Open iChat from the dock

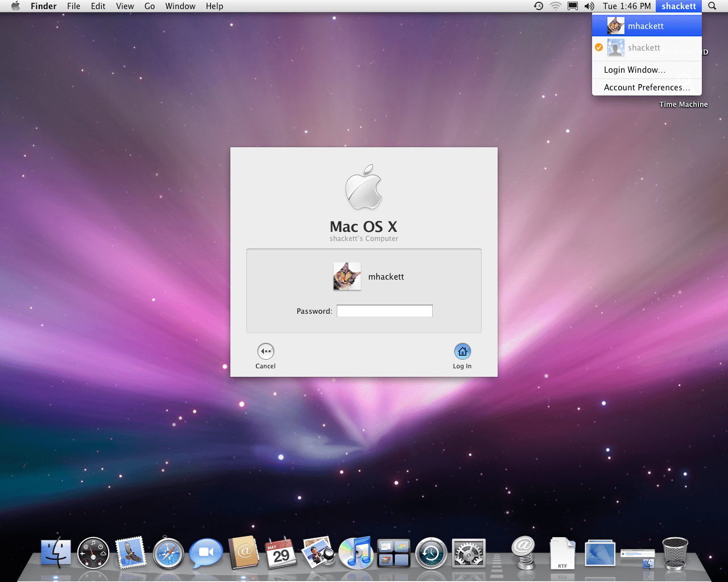point(205,553)
